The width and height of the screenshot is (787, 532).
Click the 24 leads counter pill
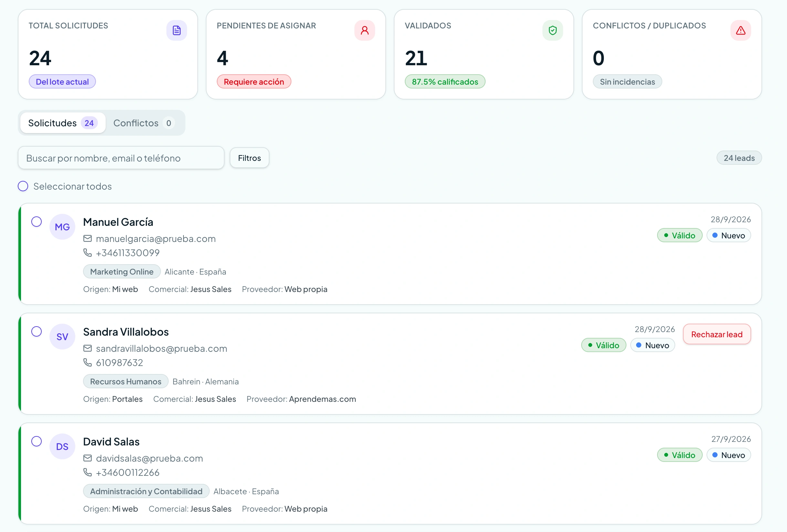tap(739, 158)
